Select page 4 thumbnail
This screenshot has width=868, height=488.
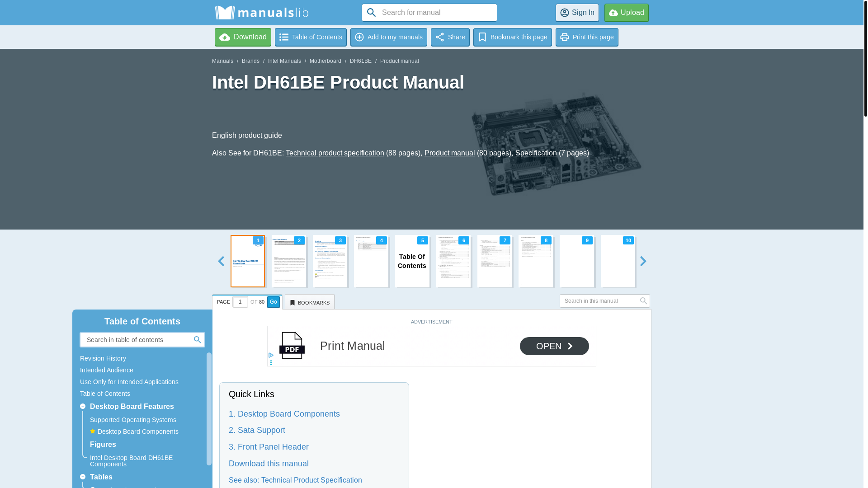pyautogui.click(x=371, y=261)
